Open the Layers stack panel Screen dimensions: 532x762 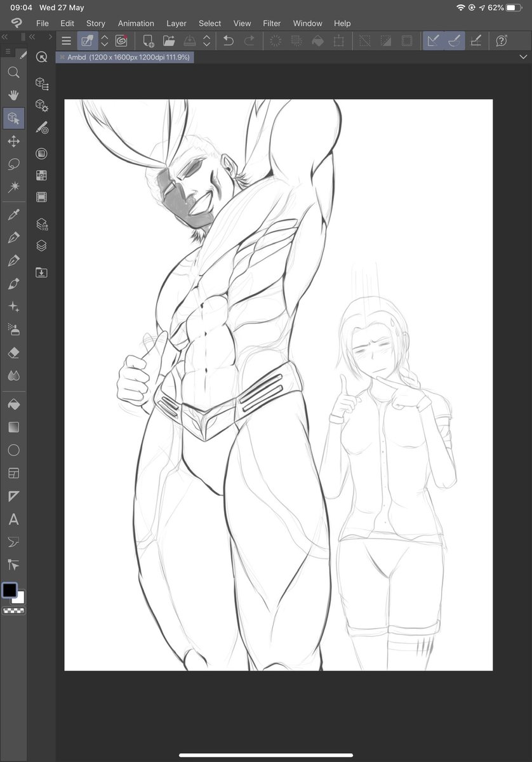(42, 246)
